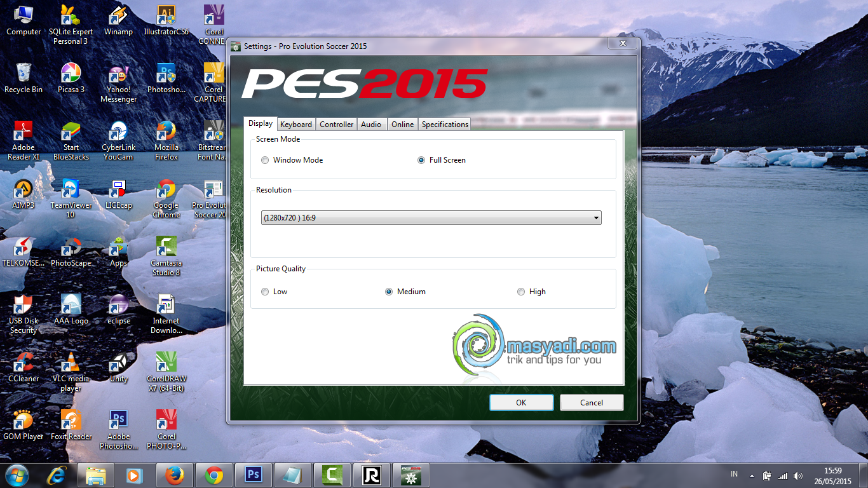Click CorelDRAW X7 (64-Bit) desktop icon
Screen dimensions: 868x488
pos(166,372)
